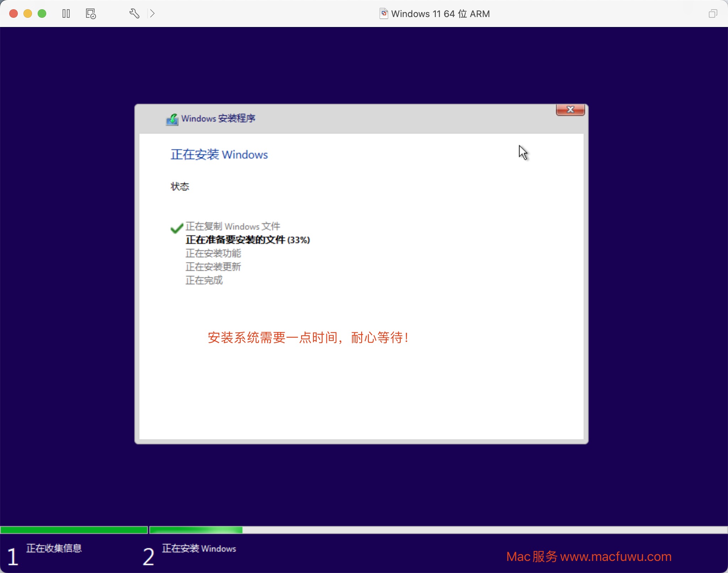The image size is (728, 573).
Task: Click the window mode icon at the title bar's right
Action: (x=713, y=14)
